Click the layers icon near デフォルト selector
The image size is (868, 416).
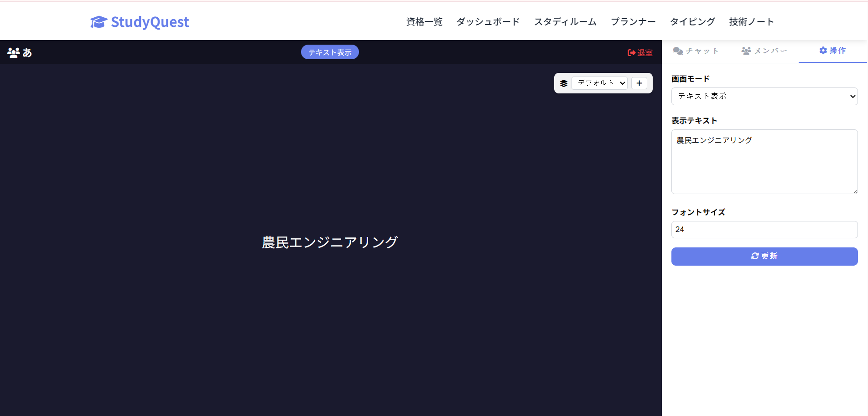pyautogui.click(x=564, y=83)
